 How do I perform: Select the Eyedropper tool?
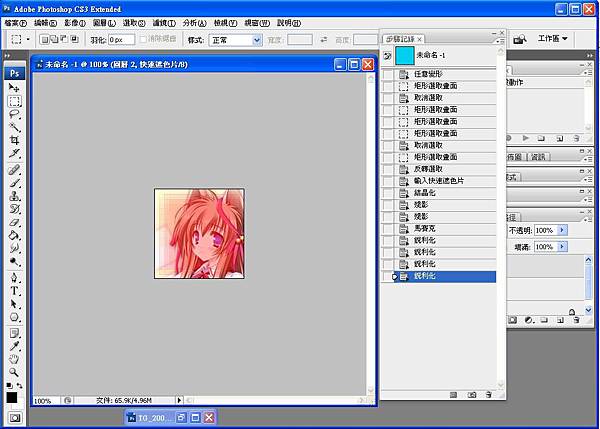click(x=15, y=346)
